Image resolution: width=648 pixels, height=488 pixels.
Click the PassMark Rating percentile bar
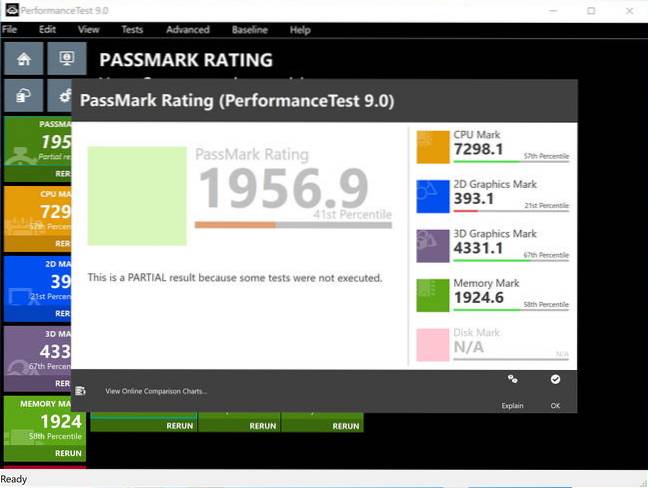tap(293, 225)
